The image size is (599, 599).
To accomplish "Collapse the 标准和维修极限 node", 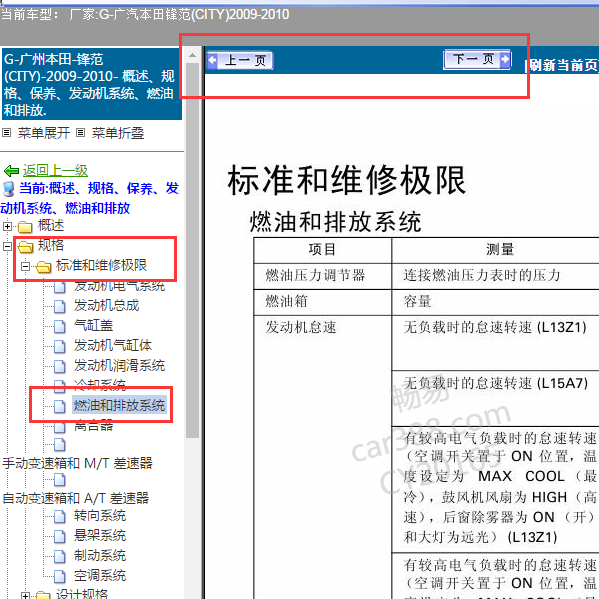I will pos(25,266).
